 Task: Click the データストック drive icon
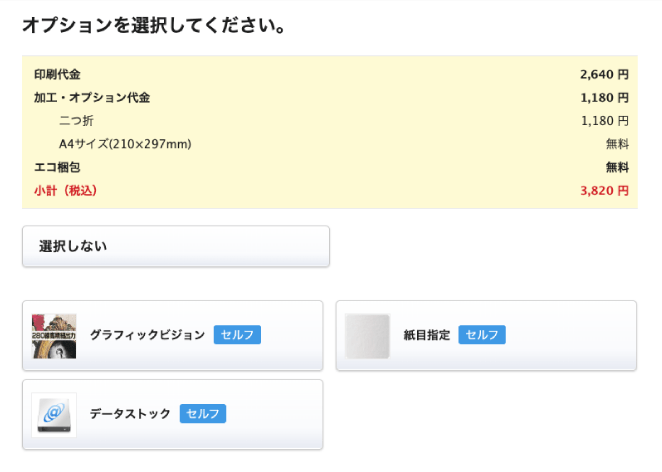[53, 414]
